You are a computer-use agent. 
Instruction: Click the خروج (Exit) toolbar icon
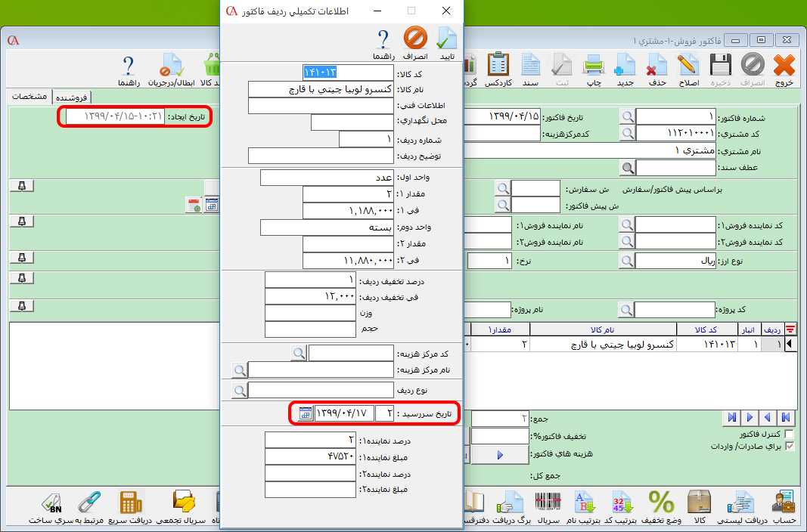(x=784, y=69)
